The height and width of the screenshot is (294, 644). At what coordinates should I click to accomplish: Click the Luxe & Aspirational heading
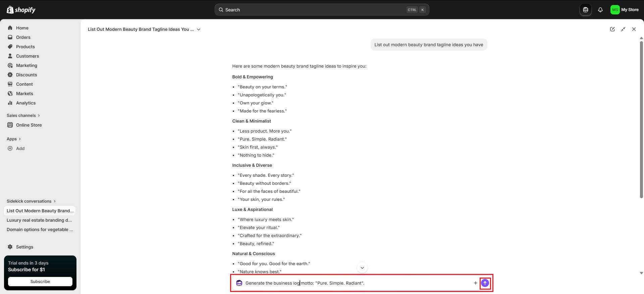click(252, 209)
